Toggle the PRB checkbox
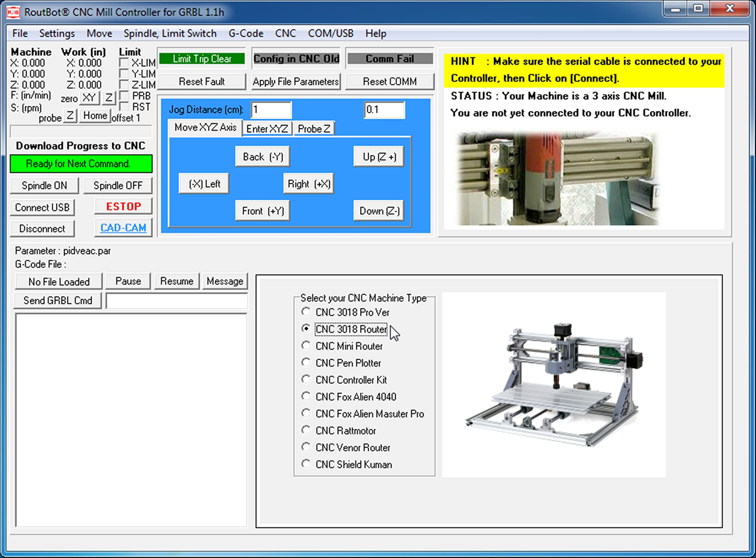Viewport: 756px width, 558px height. point(124,95)
